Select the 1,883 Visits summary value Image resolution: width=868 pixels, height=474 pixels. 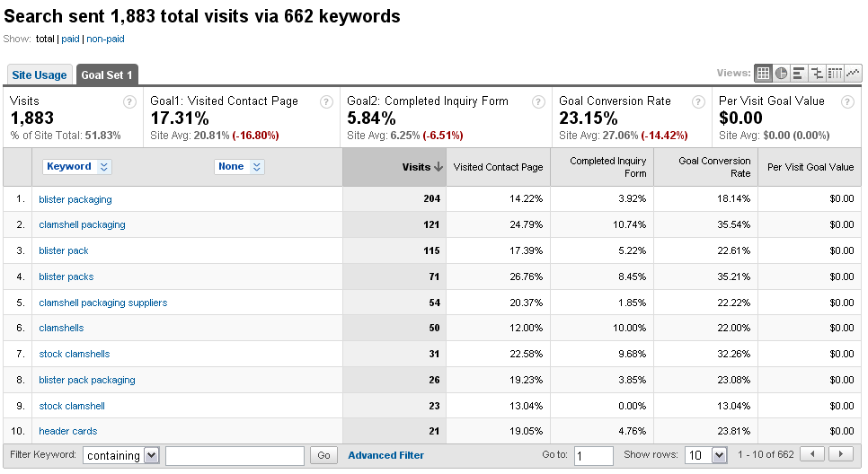(32, 118)
